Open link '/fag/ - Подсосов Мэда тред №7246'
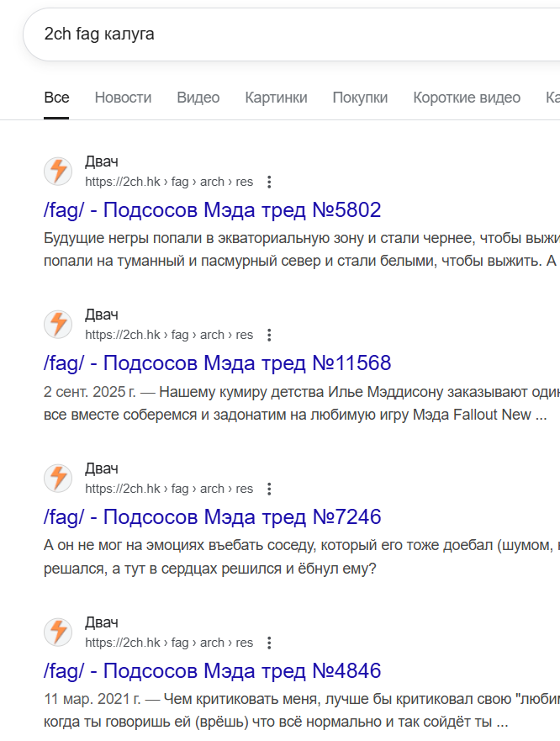The height and width of the screenshot is (741, 560). [212, 517]
